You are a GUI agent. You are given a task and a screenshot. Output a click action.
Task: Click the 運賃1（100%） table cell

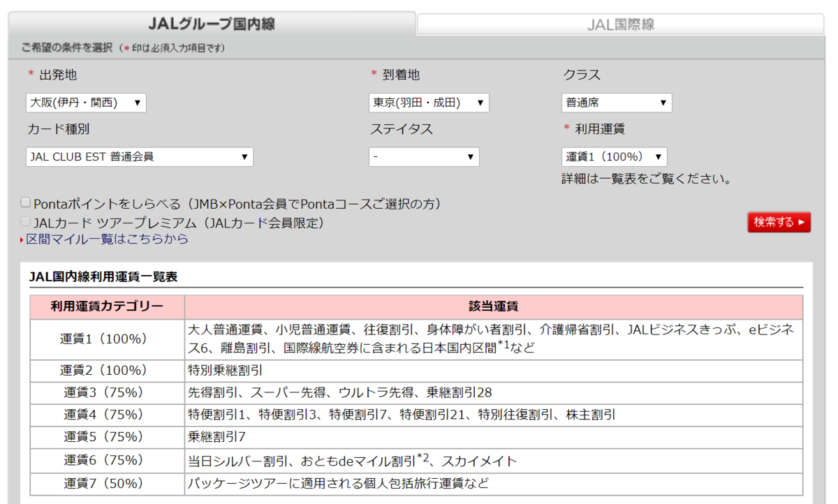pyautogui.click(x=108, y=339)
